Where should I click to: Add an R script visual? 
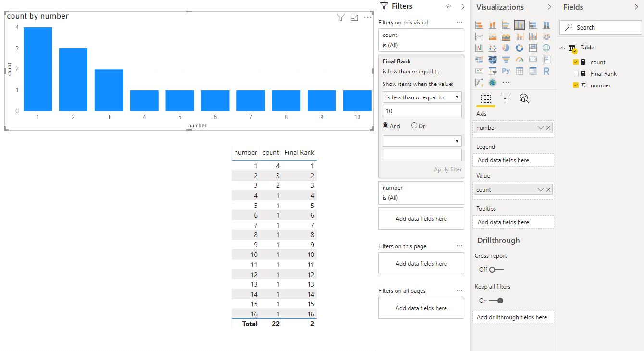click(x=546, y=71)
